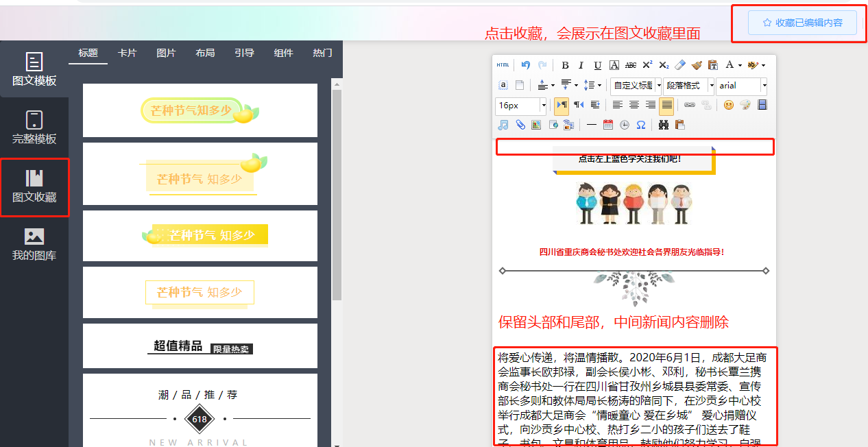Screen dimensions: 868x447
Task: Select the 超值精品 限量热卖 title template
Action: (x=200, y=346)
